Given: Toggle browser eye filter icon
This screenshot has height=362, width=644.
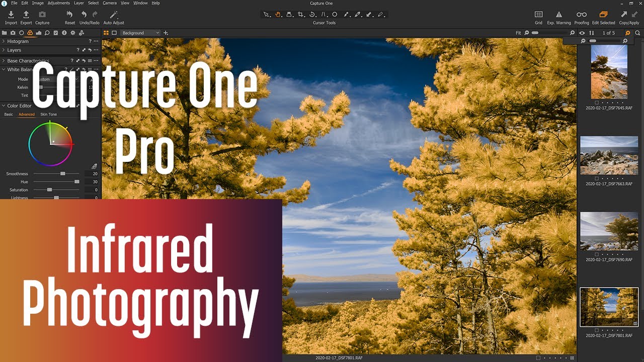Looking at the screenshot, I should [582, 33].
